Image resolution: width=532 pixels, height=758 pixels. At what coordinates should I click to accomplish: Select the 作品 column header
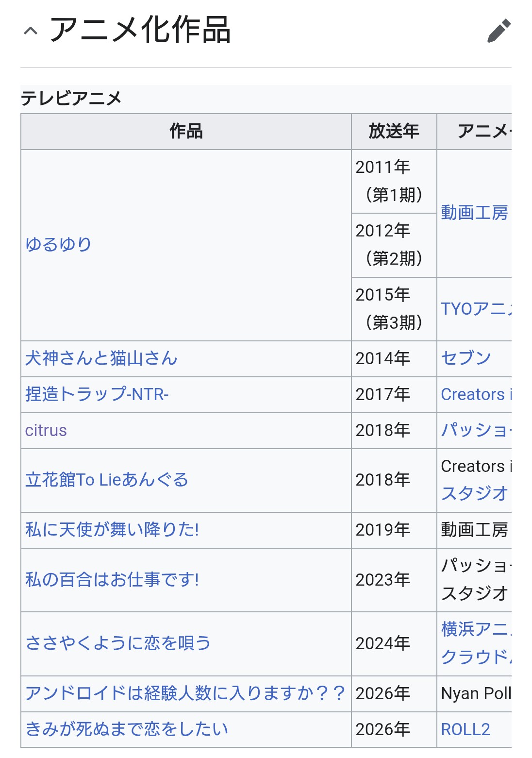pos(186,132)
